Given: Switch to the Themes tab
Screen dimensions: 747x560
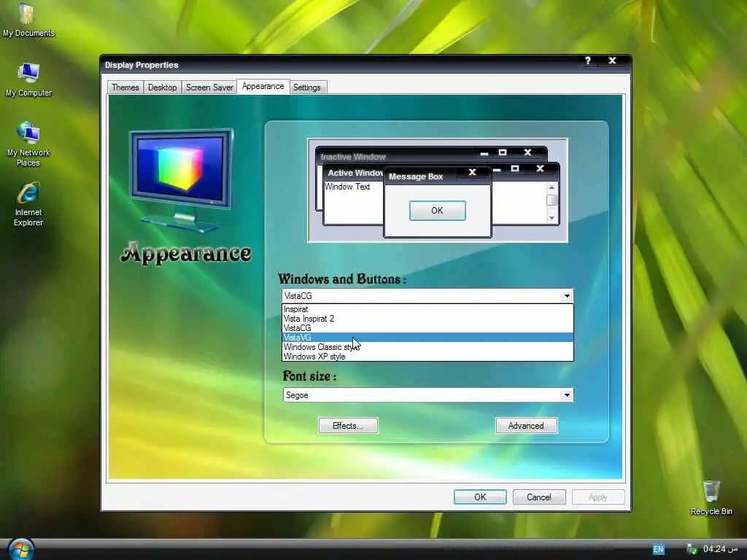Looking at the screenshot, I should click(x=125, y=87).
